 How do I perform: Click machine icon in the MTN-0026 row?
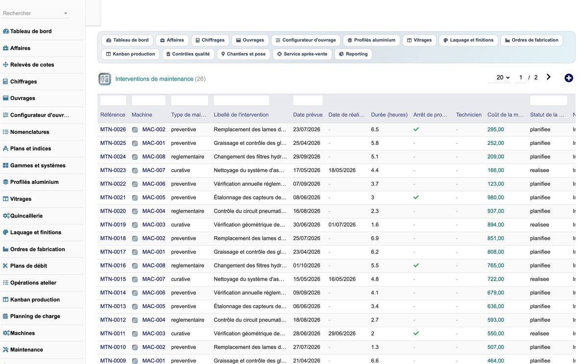click(x=135, y=130)
